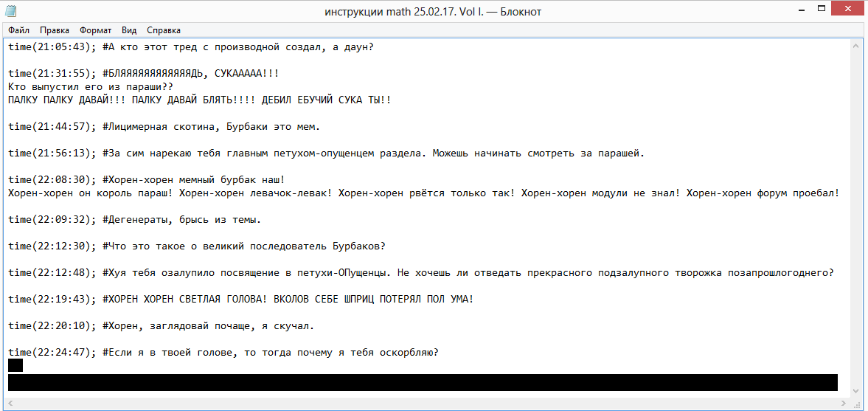This screenshot has height=411, width=868.
Task: Close the Notepad window
Action: (x=847, y=8)
